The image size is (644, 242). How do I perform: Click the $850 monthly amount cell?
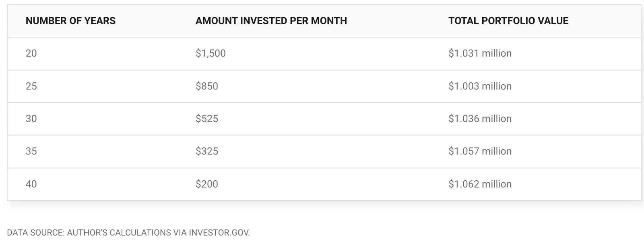(x=207, y=86)
